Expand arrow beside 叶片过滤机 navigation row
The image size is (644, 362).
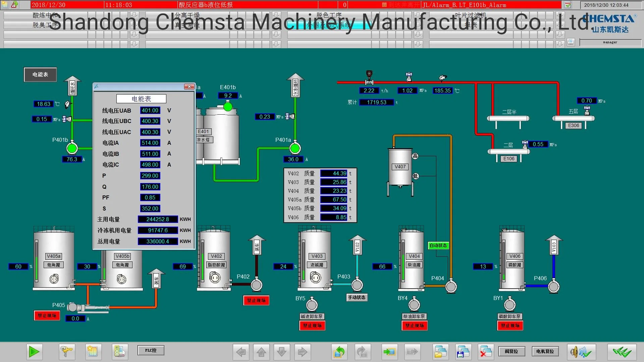(x=560, y=15)
